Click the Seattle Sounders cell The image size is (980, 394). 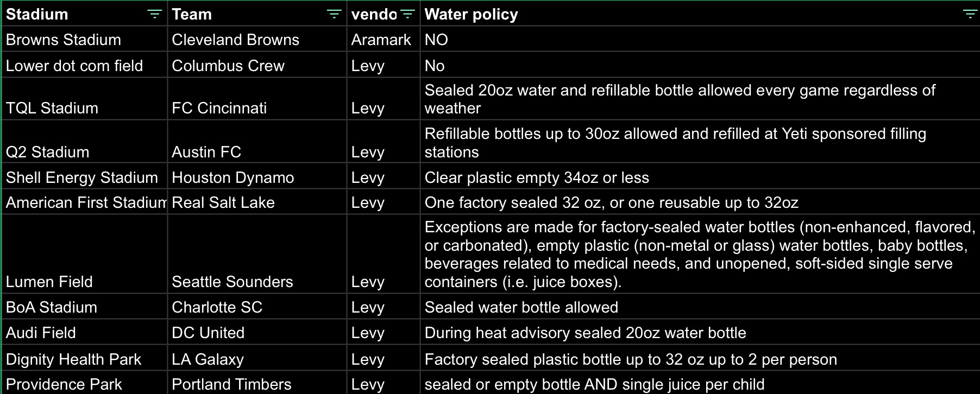click(257, 254)
